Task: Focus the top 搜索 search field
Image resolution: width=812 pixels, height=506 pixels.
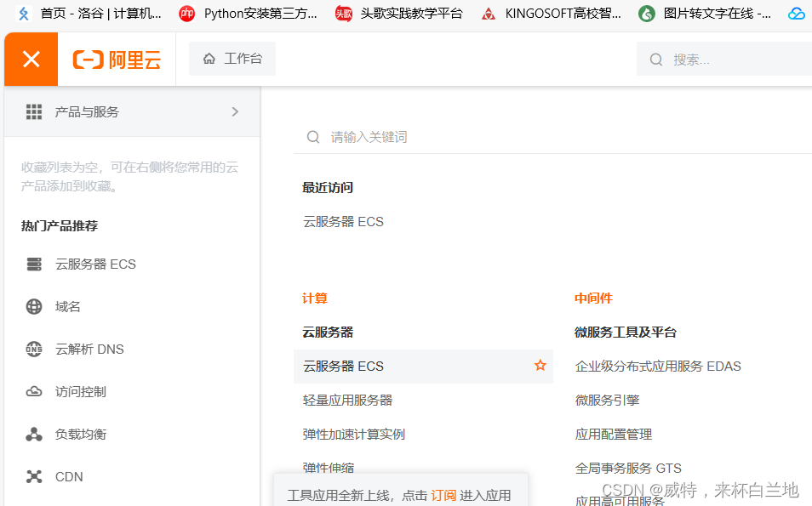Action: (x=725, y=60)
